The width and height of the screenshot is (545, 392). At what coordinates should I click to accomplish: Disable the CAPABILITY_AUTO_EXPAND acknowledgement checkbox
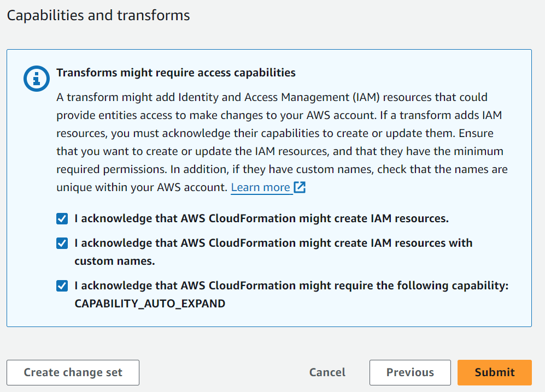click(x=62, y=286)
